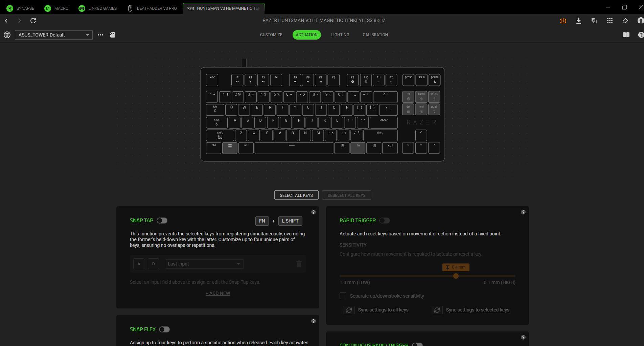Image resolution: width=644 pixels, height=346 pixels.
Task: Select the caps lock key
Action: click(217, 122)
